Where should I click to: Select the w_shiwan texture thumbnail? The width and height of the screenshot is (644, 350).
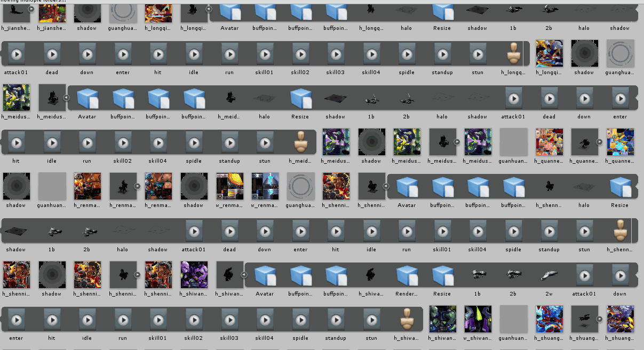[478, 320]
